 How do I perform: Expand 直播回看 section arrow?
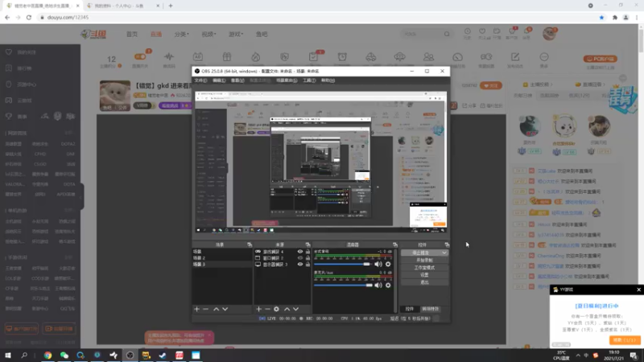coord(605,84)
